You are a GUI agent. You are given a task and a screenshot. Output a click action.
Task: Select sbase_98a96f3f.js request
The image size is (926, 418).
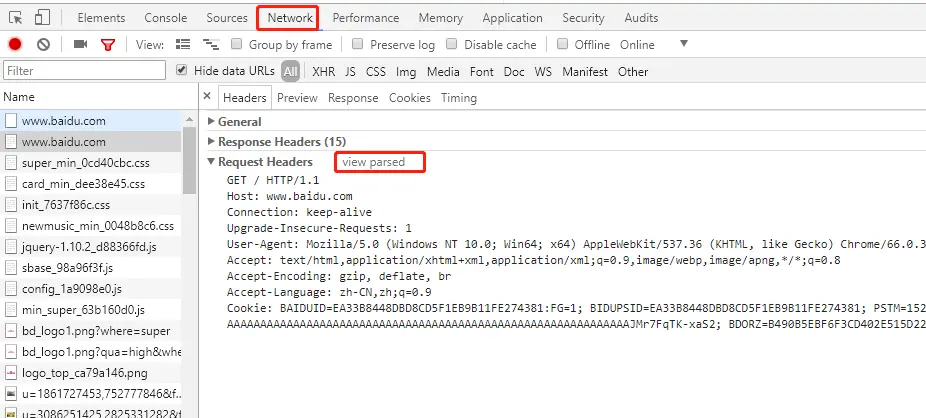91,268
